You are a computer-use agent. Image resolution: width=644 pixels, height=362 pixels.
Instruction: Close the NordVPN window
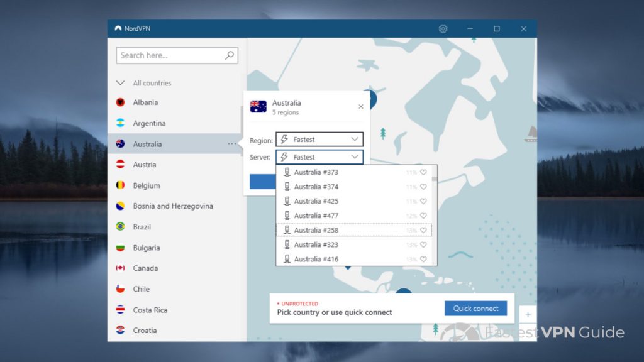click(x=524, y=29)
